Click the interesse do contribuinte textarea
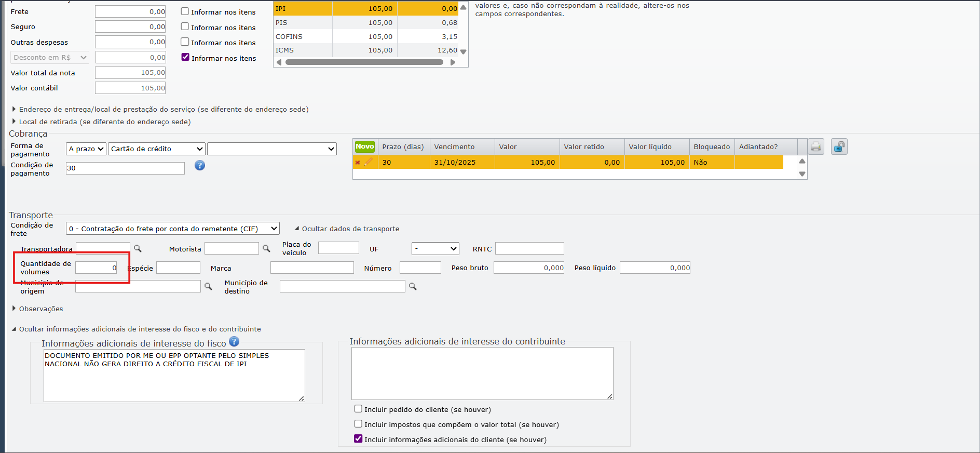This screenshot has height=453, width=980. click(482, 374)
